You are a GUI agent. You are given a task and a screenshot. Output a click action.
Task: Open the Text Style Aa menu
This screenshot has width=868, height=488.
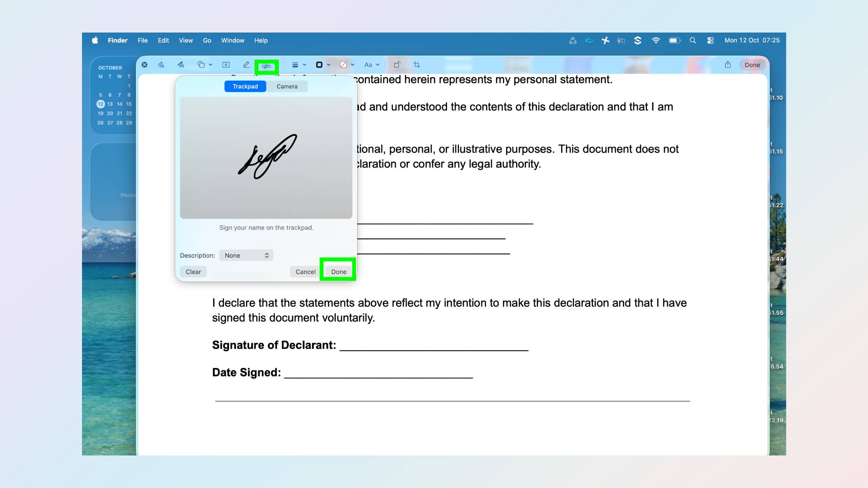[368, 65]
